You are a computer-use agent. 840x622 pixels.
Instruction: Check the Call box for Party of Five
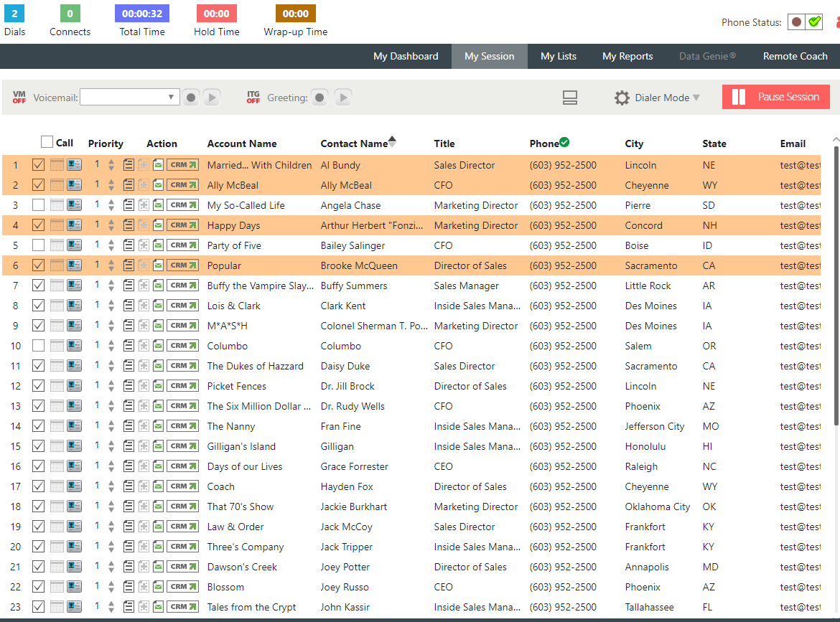pyautogui.click(x=38, y=245)
